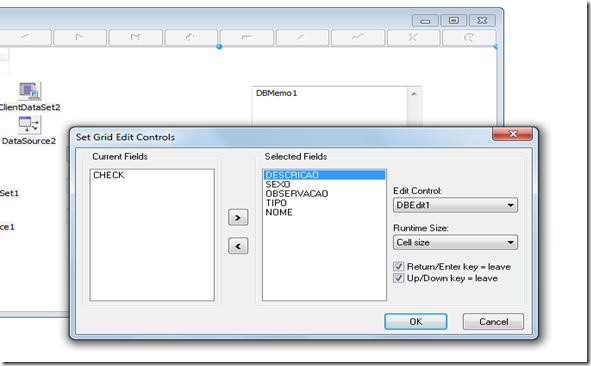Click the navigator Post checkmark button
Screen dimensions: 591x366
click(358, 37)
